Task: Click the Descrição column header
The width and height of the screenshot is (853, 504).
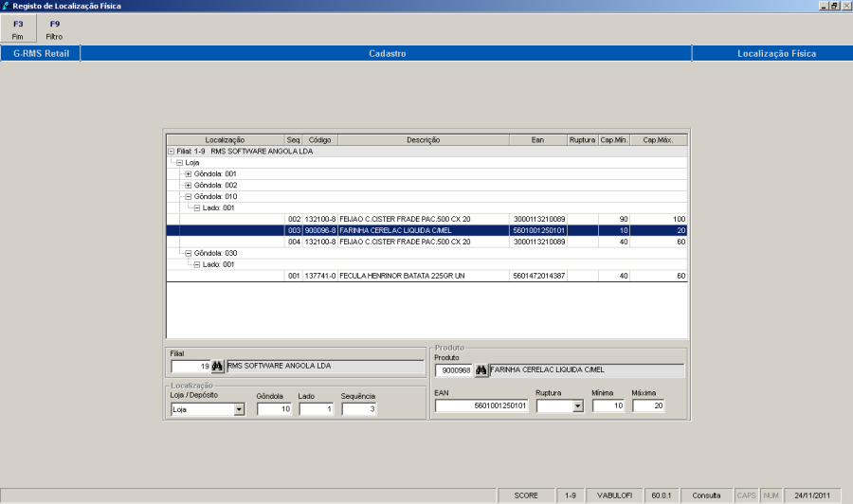Action: [423, 139]
